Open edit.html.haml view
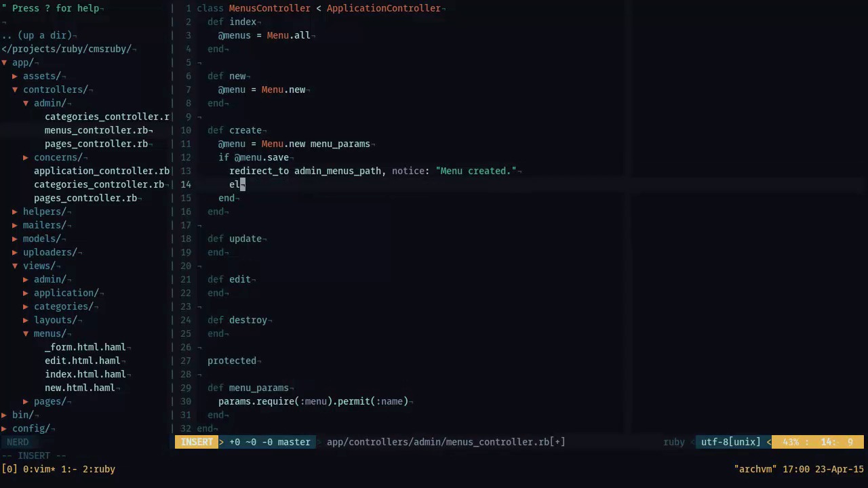868x488 pixels. [x=83, y=361]
